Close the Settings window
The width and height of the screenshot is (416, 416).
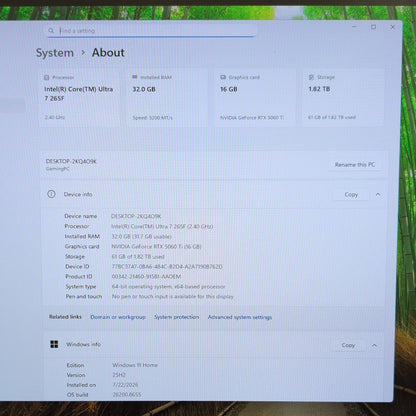[392, 27]
